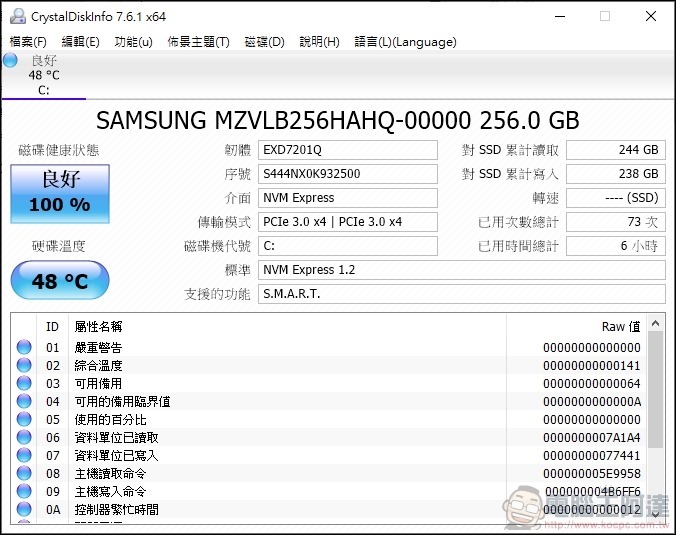676x535 pixels.
Task: Click status circle for attribute 0A 控制器繁忙時間
Action: (x=24, y=509)
